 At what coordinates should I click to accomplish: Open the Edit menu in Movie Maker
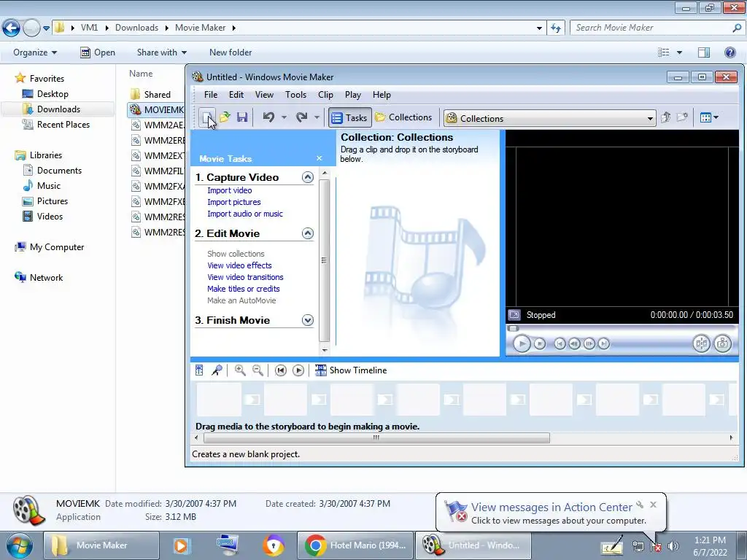pyautogui.click(x=236, y=95)
